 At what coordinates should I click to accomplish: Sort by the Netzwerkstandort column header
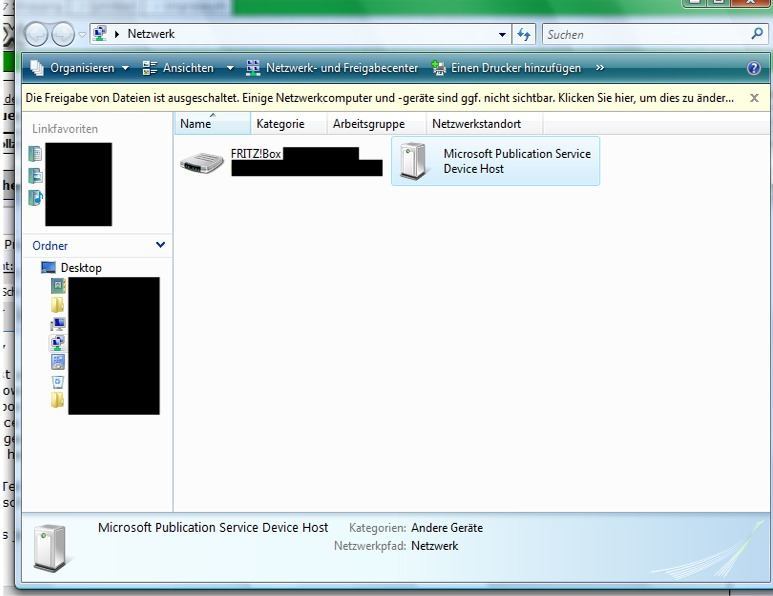[485, 124]
